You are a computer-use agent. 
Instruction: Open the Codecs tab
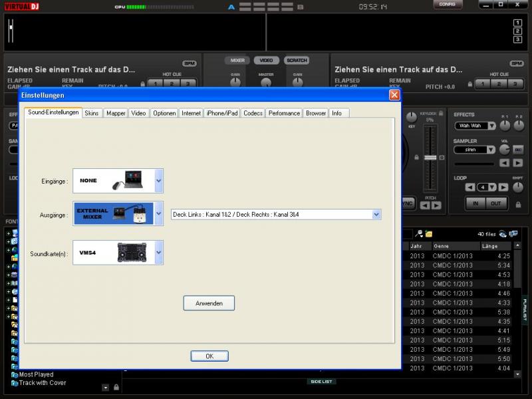click(x=253, y=113)
